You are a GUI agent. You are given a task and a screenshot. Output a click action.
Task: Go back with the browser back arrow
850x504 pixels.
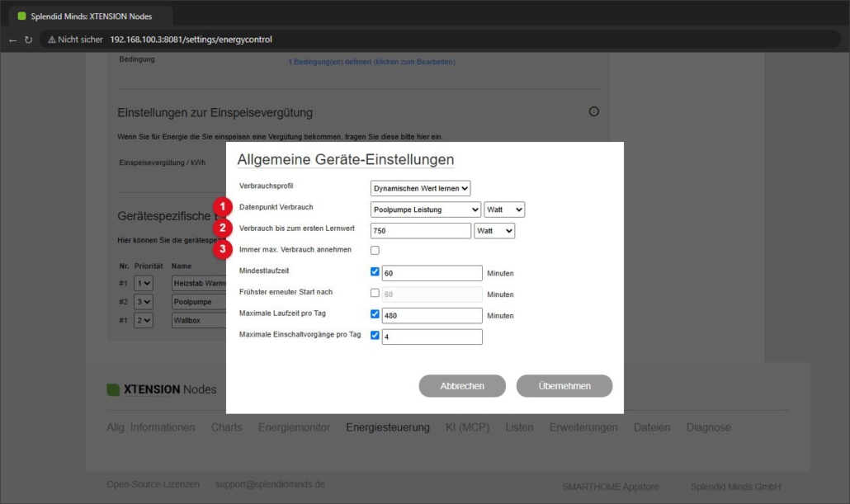pyautogui.click(x=13, y=40)
